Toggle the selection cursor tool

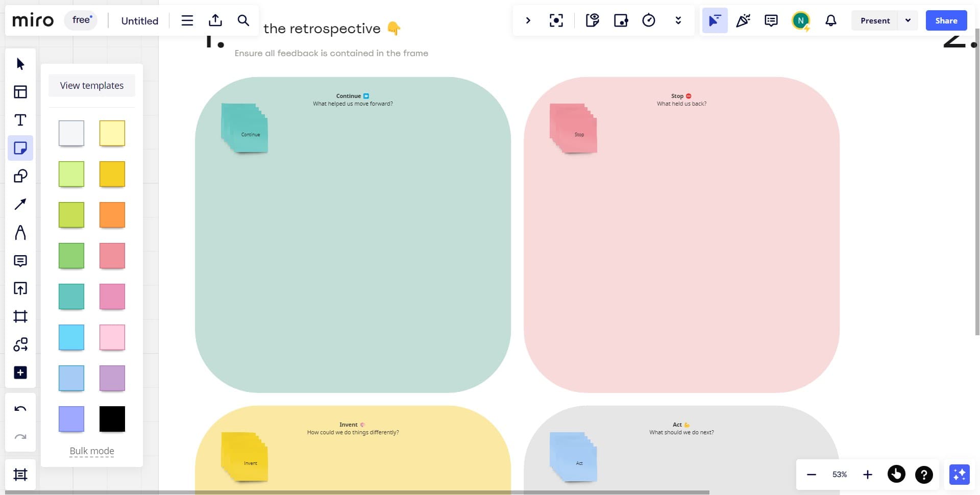pyautogui.click(x=715, y=20)
